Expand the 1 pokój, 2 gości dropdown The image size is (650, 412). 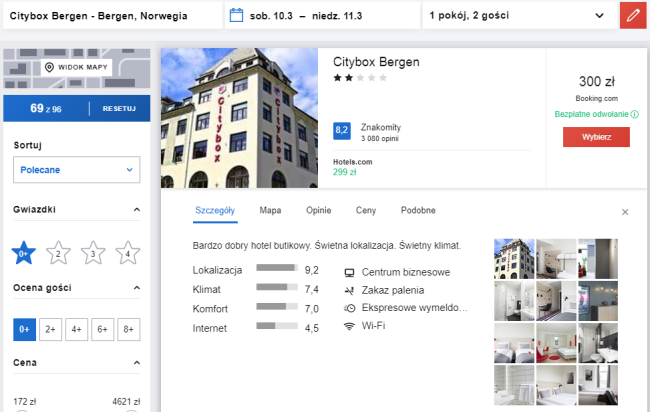coord(520,16)
